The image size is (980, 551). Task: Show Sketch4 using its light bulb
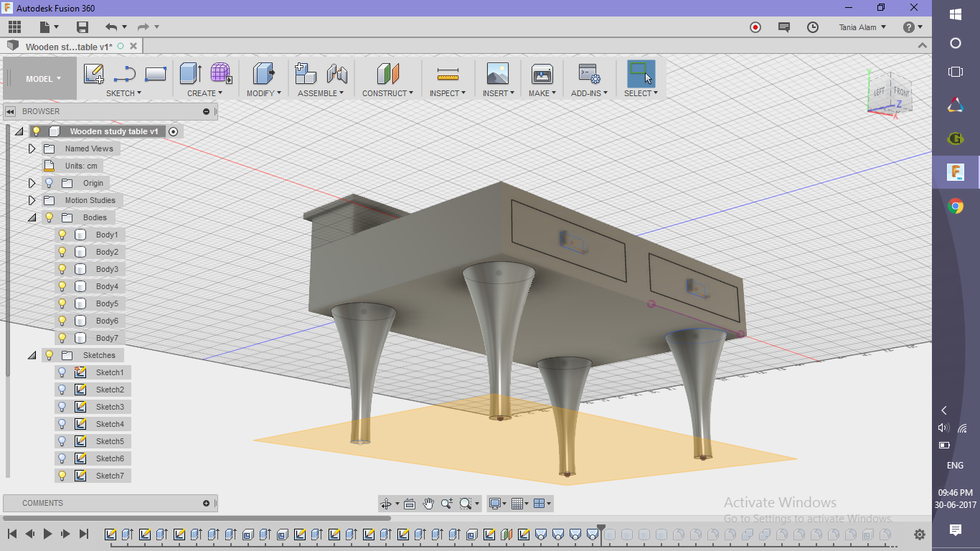[x=62, y=424]
